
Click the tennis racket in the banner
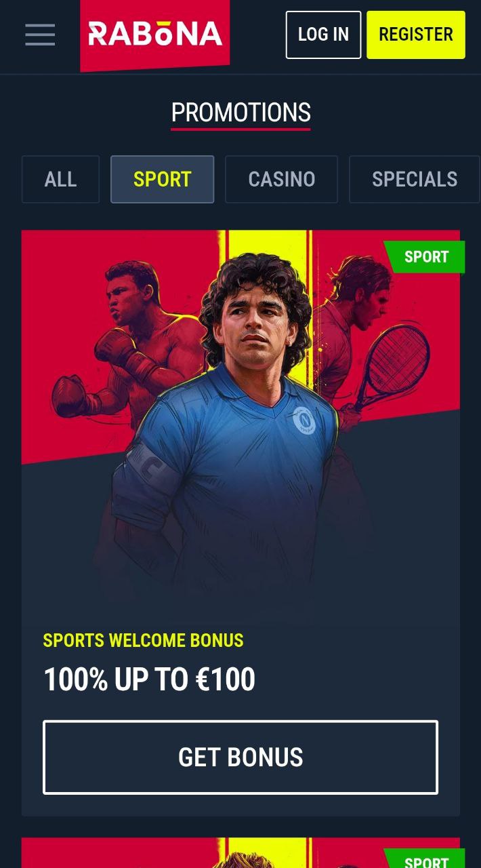pyautogui.click(x=393, y=366)
